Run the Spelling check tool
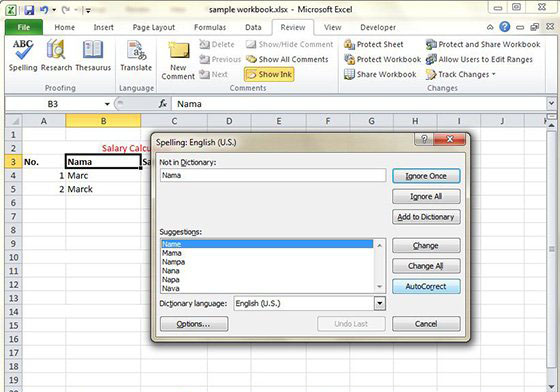The height and width of the screenshot is (392, 560). (x=22, y=55)
